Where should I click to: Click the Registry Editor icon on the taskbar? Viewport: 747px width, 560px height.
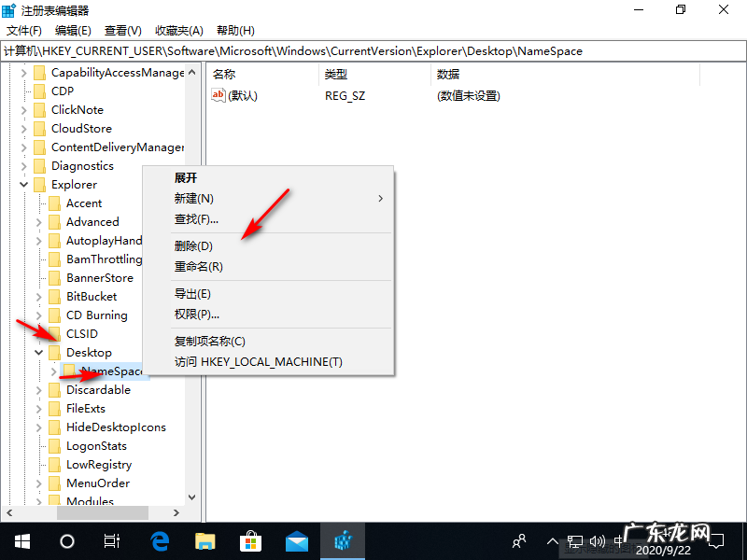tap(342, 540)
